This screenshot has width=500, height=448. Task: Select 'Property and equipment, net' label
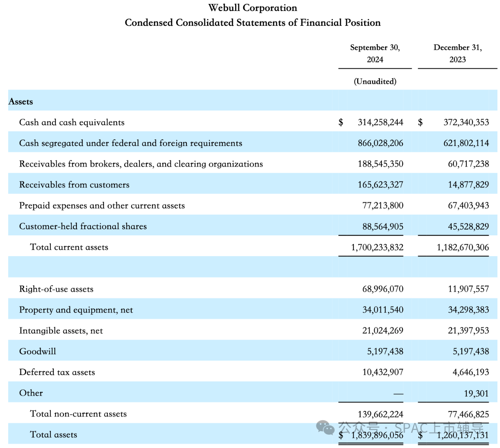[x=76, y=310]
